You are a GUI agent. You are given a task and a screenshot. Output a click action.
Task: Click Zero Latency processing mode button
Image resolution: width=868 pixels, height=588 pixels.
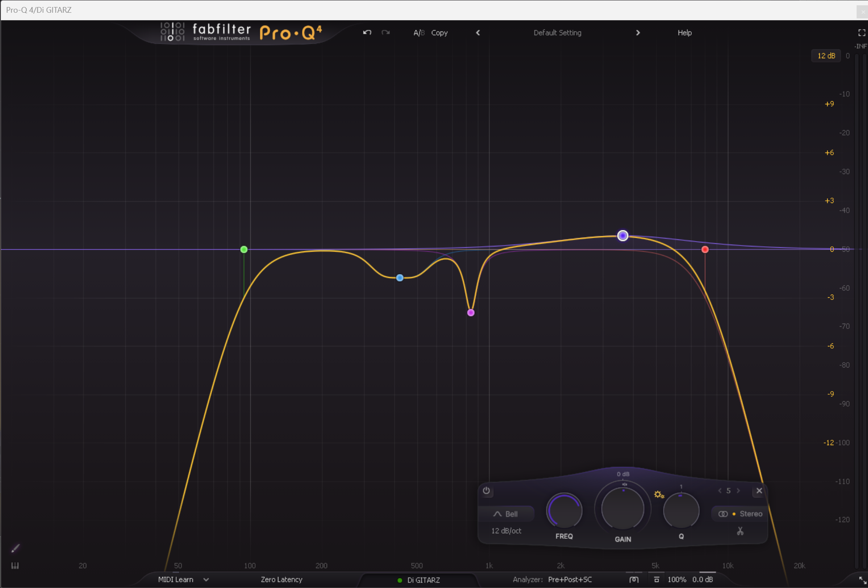[281, 579]
